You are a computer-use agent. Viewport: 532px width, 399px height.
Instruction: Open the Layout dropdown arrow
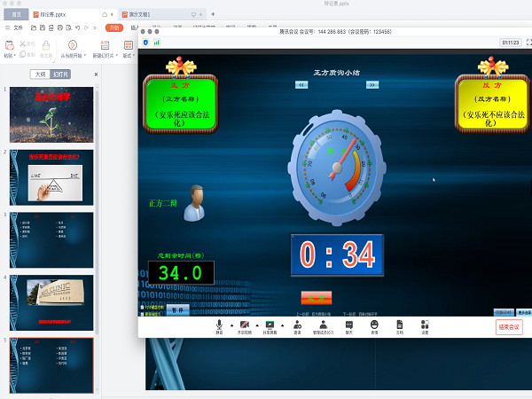(134, 56)
